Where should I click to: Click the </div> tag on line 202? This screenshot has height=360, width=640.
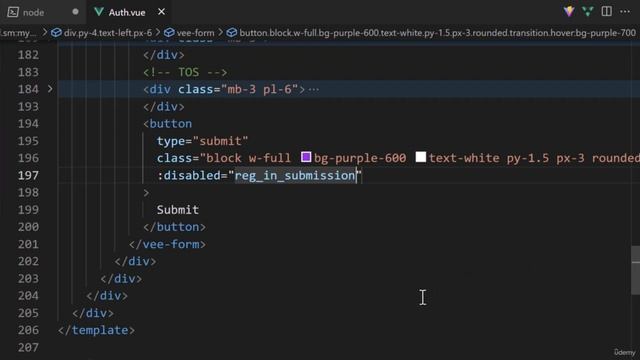click(x=135, y=261)
